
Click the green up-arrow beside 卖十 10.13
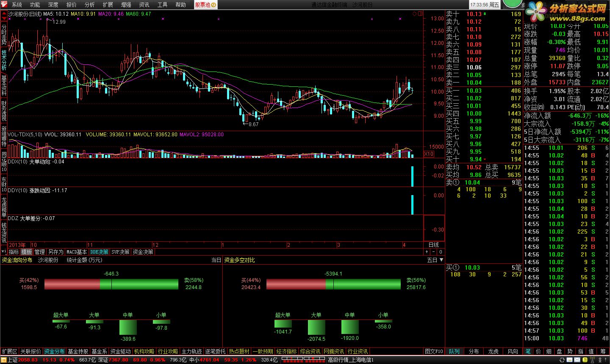[x=485, y=14]
